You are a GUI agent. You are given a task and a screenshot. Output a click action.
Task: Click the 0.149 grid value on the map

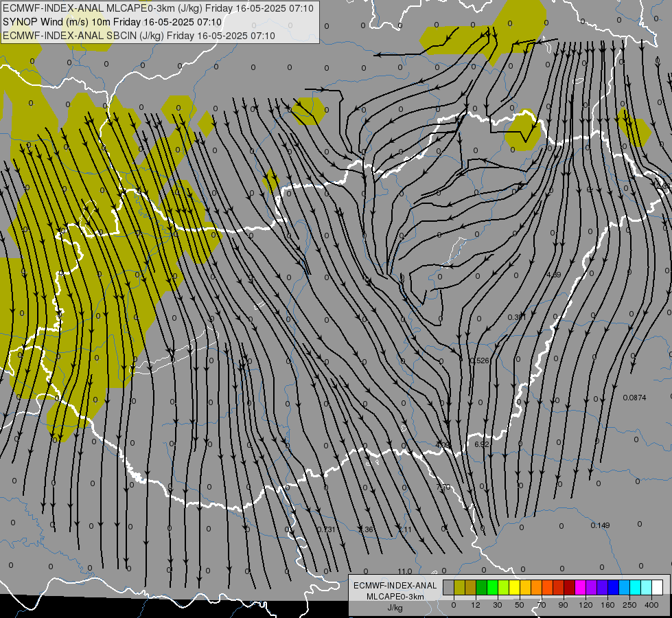tap(600, 525)
